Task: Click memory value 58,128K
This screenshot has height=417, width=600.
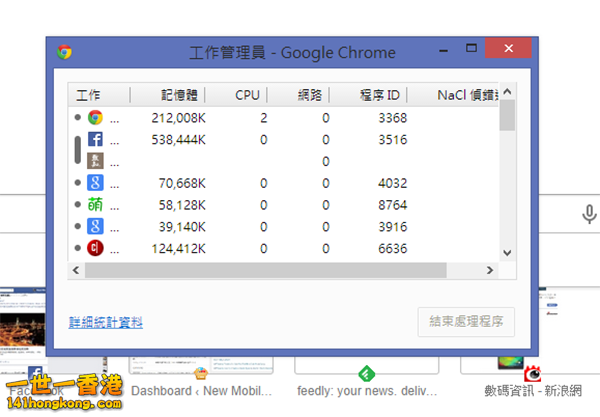Action: pos(182,205)
